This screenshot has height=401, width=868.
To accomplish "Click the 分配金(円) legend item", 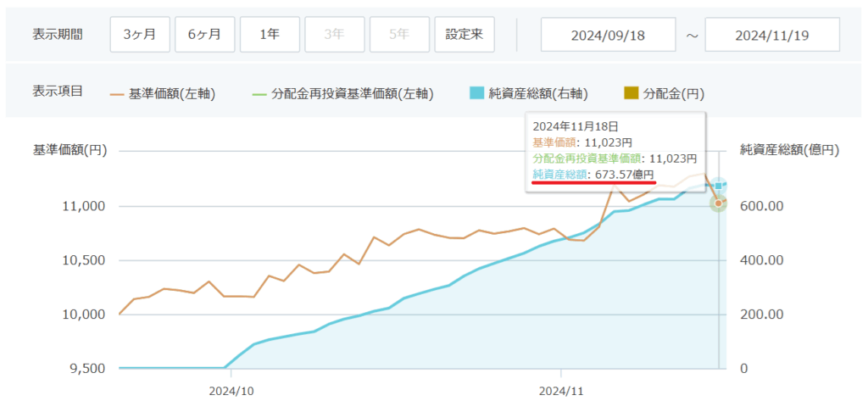I will 665,93.
